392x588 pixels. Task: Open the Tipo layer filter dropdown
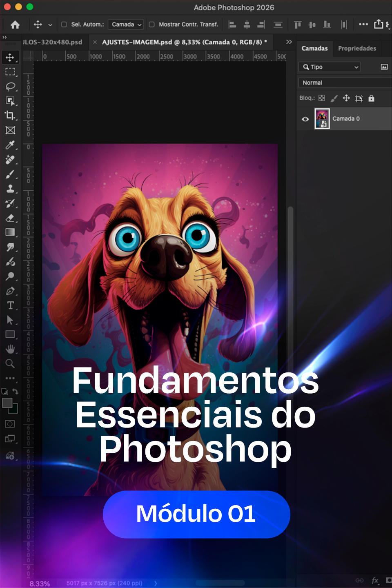click(330, 67)
